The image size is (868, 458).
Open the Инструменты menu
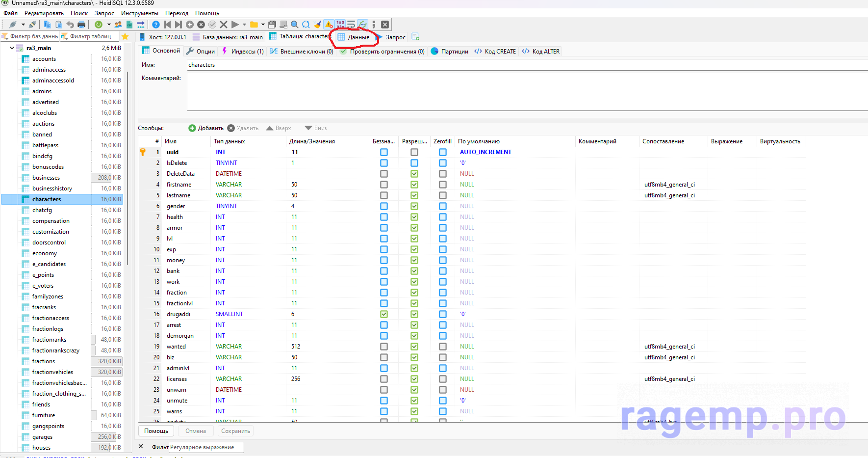coord(140,13)
